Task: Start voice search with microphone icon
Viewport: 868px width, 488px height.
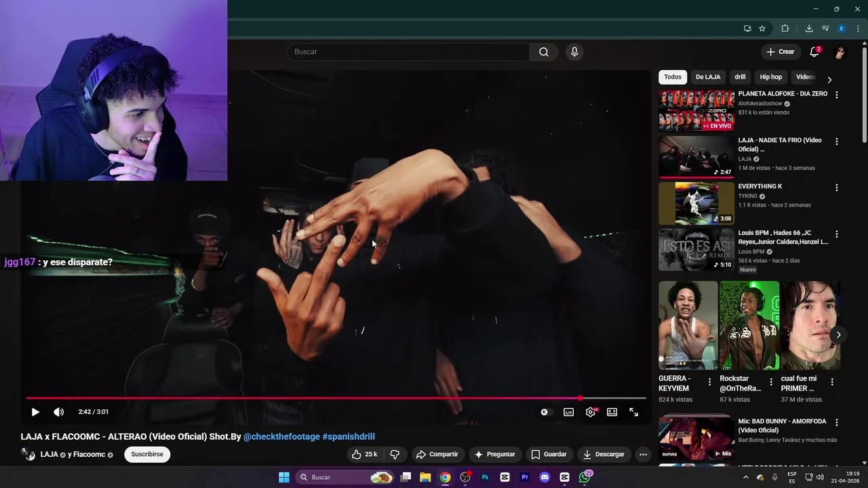Action: coord(574,52)
